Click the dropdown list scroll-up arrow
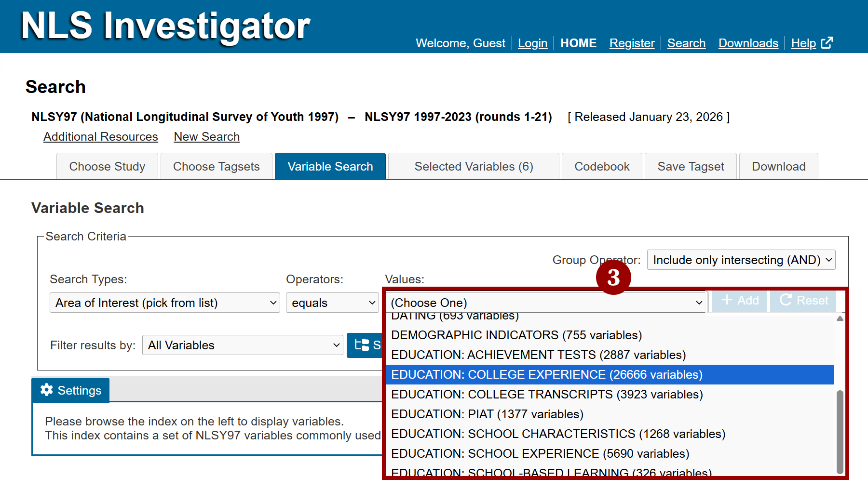 [840, 318]
